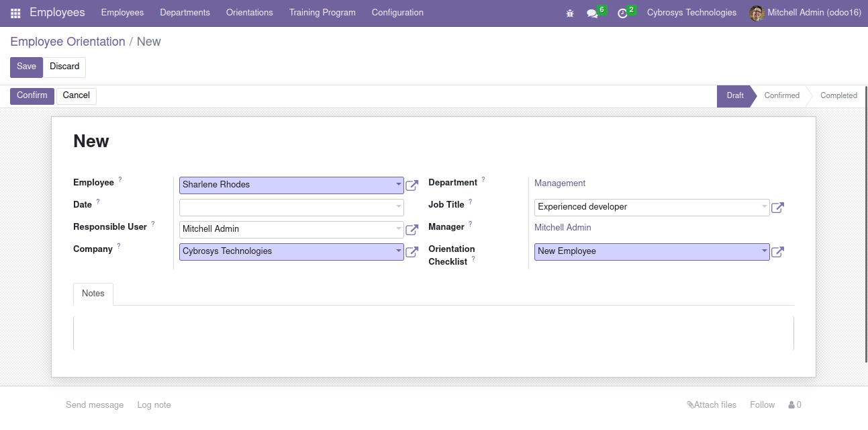Open the activities clock icon
Viewport: 868px width, 430px height.
[x=622, y=13]
